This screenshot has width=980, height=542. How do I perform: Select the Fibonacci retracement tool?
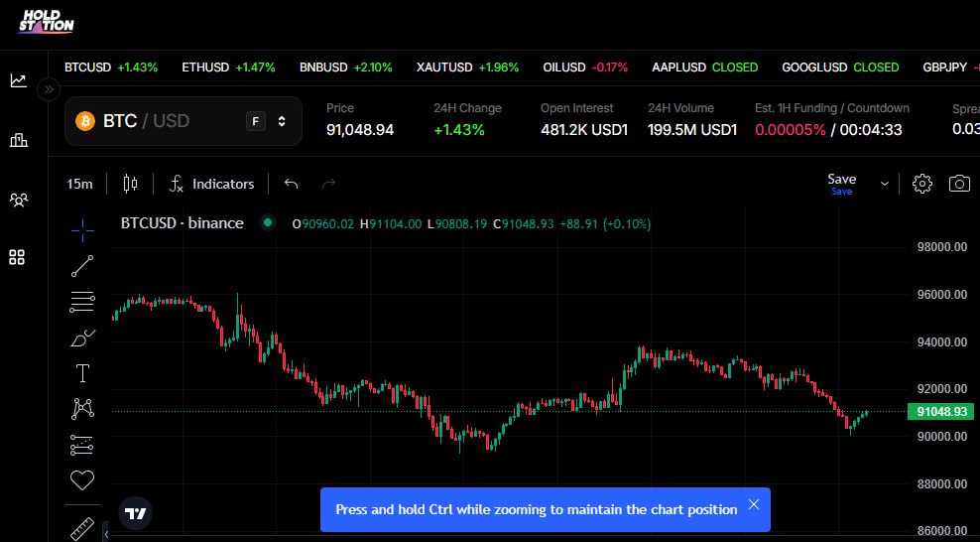82,302
